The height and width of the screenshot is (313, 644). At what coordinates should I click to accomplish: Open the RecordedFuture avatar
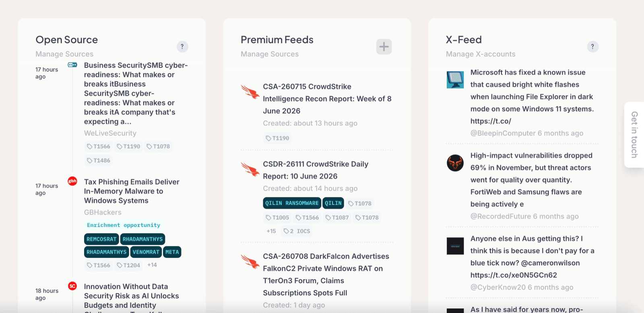click(x=455, y=163)
